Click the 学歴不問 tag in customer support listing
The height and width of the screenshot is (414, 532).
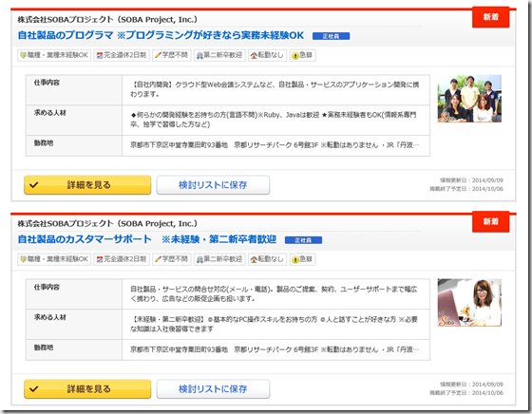[x=172, y=259]
